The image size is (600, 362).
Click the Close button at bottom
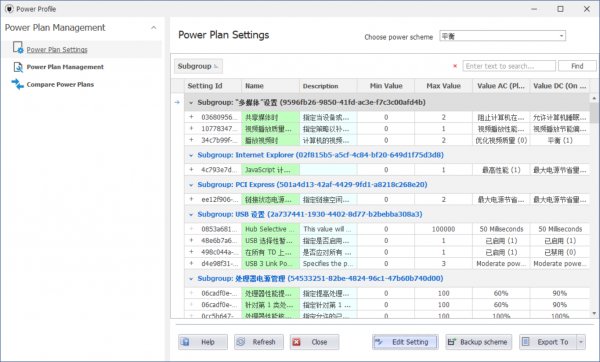[x=314, y=342]
